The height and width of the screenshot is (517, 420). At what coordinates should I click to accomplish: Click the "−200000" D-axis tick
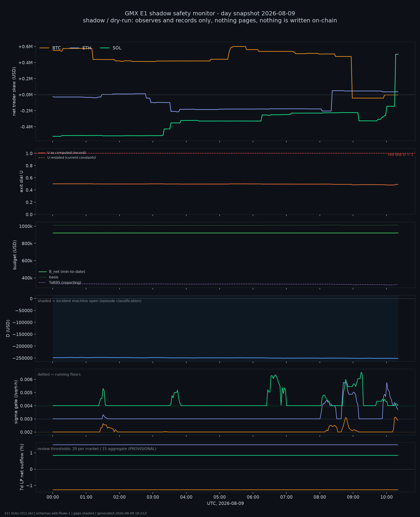pyautogui.click(x=23, y=346)
